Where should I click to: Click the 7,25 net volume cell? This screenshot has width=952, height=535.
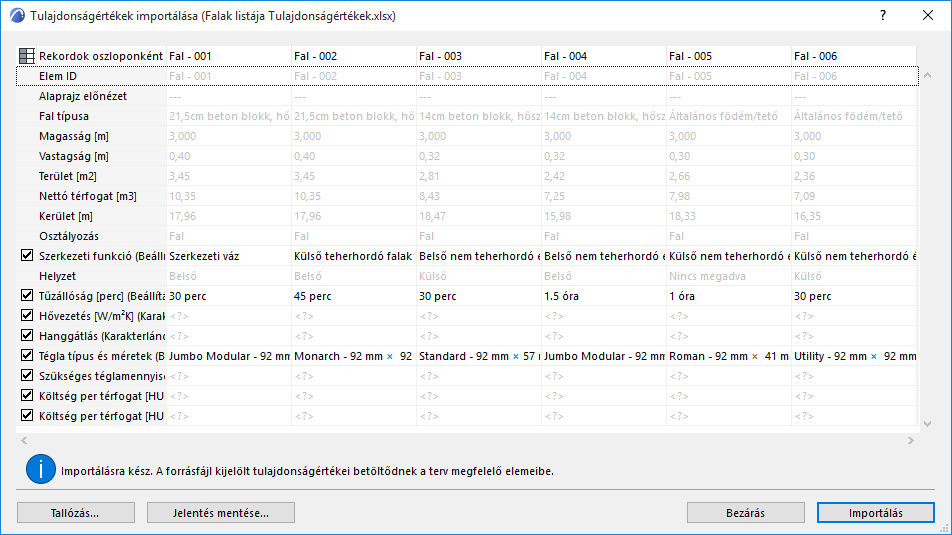click(604, 196)
